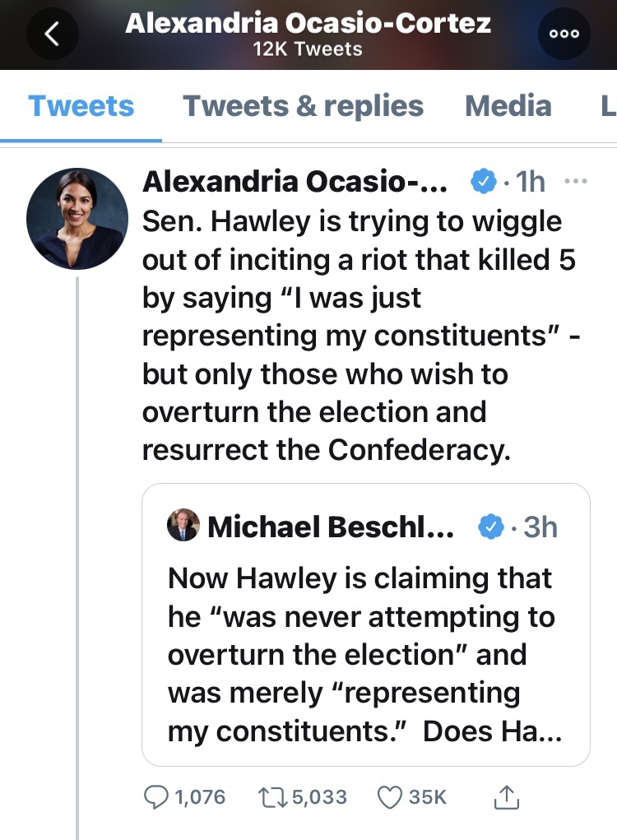Click the reply speech bubble icon
Image resolution: width=617 pixels, height=840 pixels.
tap(156, 796)
